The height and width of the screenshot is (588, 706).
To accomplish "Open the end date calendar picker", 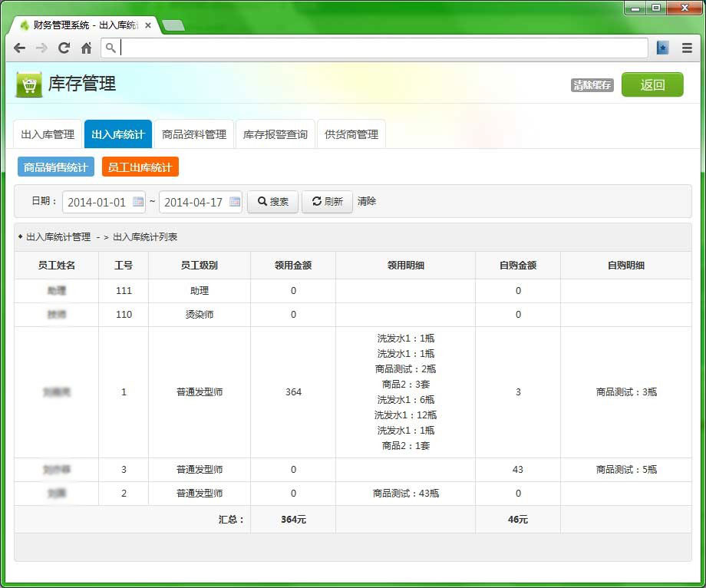I will pyautogui.click(x=235, y=202).
